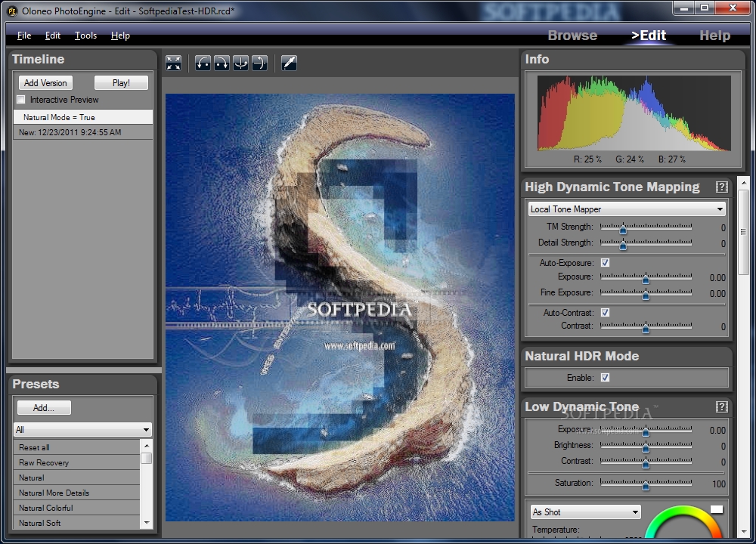Image resolution: width=756 pixels, height=544 pixels.
Task: Open the Help menu in menu bar
Action: tap(120, 36)
